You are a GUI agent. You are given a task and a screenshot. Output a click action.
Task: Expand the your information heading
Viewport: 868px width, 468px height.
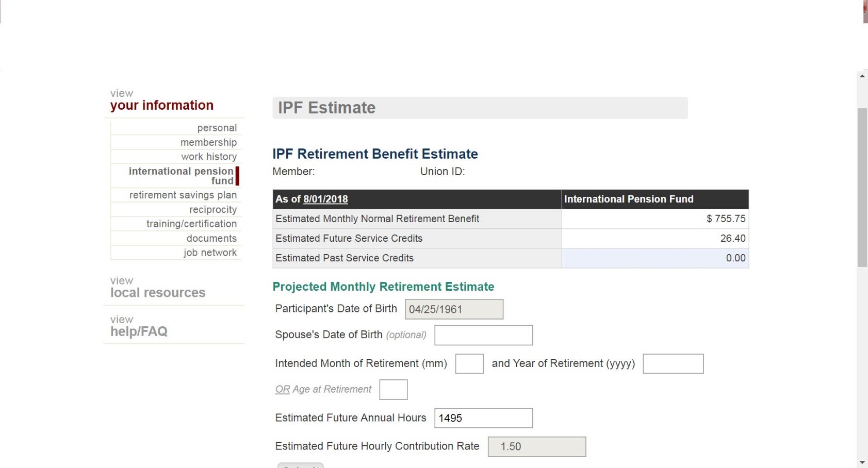pyautogui.click(x=161, y=105)
